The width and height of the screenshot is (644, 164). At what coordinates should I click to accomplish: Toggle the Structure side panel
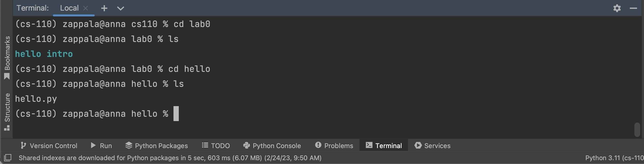coord(7,112)
